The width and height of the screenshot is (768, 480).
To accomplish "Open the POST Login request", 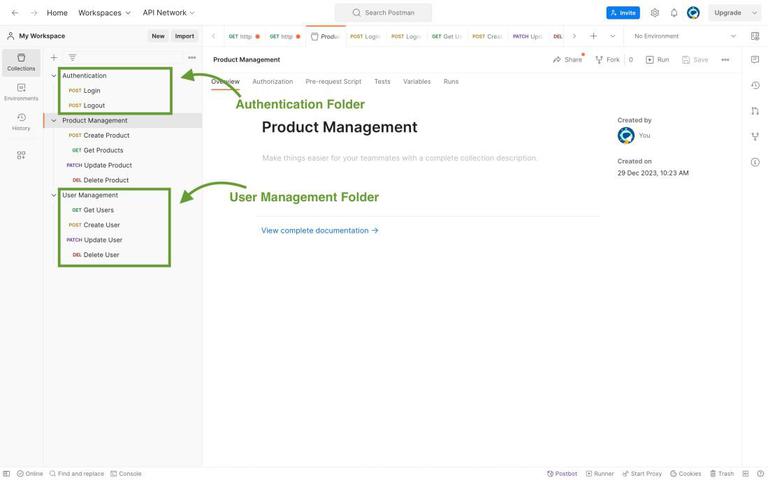I will tap(85, 91).
